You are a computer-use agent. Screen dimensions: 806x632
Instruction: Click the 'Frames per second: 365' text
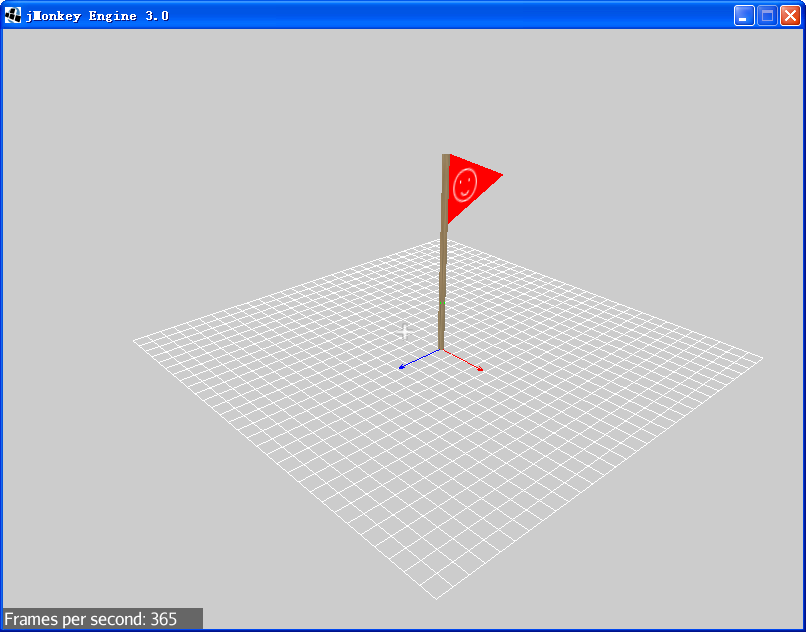90,619
